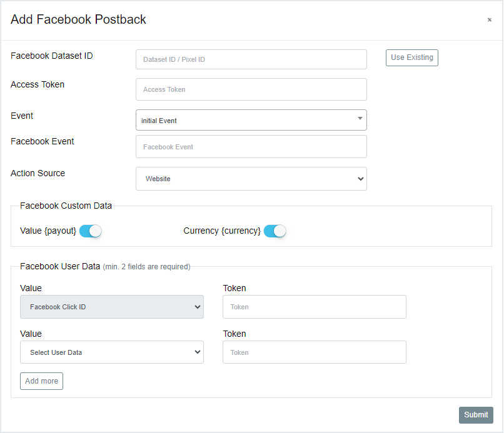Click the Token field beside Select User Data
504x433 pixels.
(x=314, y=352)
